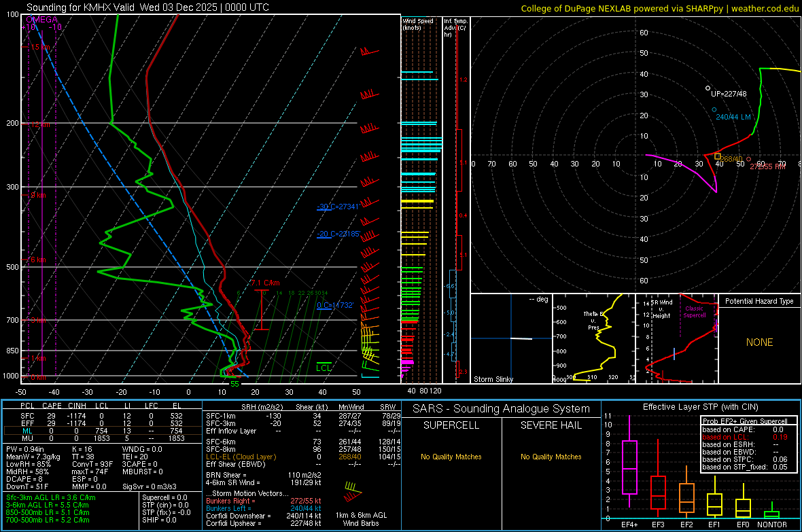Click the sounding title for KMHX
This screenshot has height=532, width=802.
(x=147, y=7)
